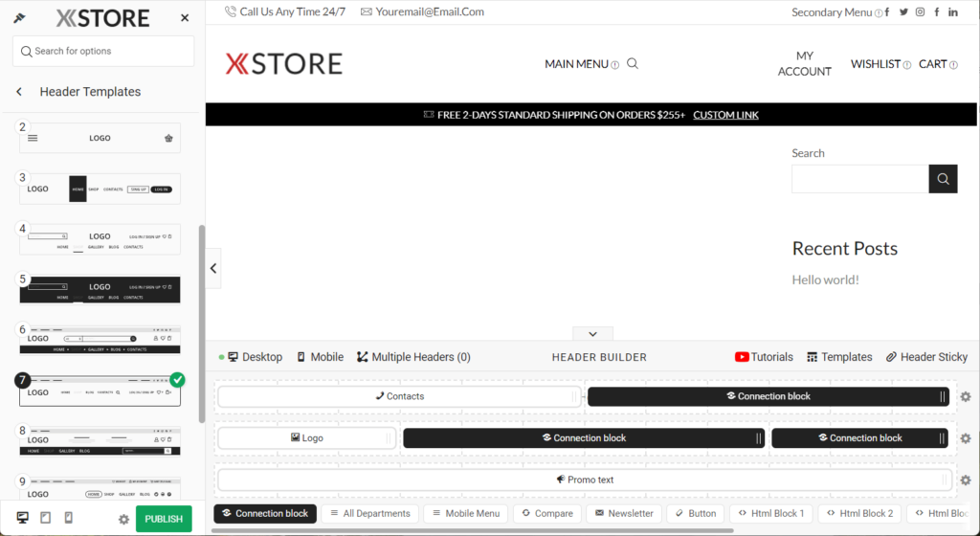980x536 pixels.
Task: Open bottom header row settings gear
Action: [966, 480]
